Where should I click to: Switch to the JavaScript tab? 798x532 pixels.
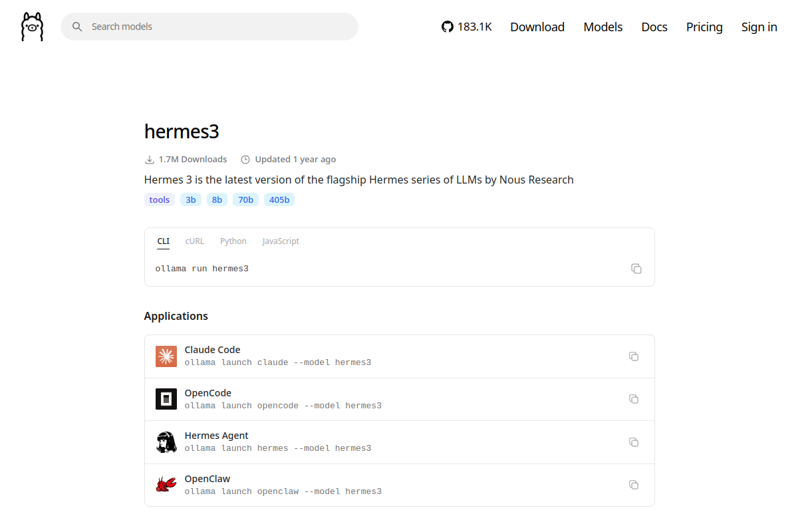[x=281, y=241]
